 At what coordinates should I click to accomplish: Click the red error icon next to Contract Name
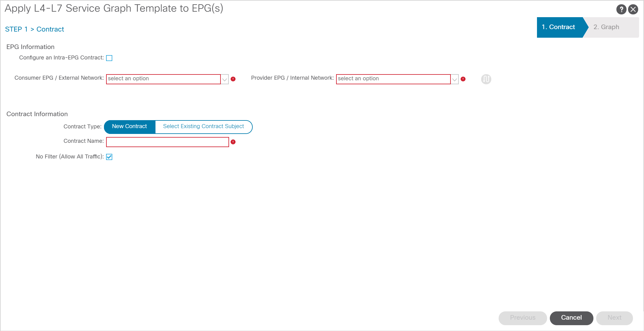(x=233, y=141)
